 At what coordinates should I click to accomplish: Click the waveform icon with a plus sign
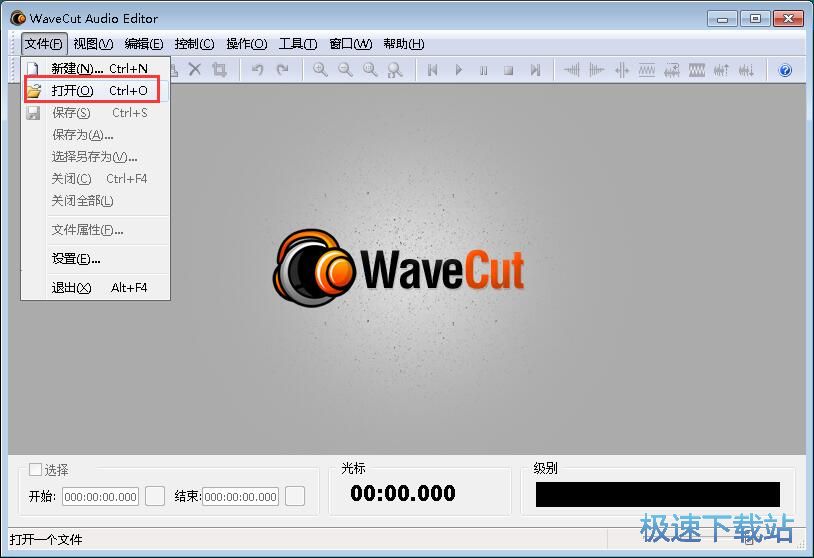coord(671,70)
